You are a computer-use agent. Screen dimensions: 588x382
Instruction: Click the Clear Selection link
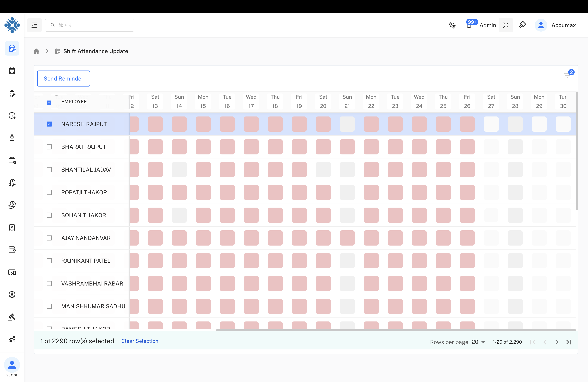[x=140, y=341]
